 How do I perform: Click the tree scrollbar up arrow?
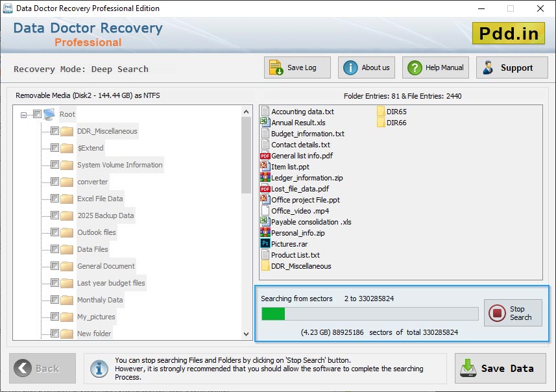(247, 112)
